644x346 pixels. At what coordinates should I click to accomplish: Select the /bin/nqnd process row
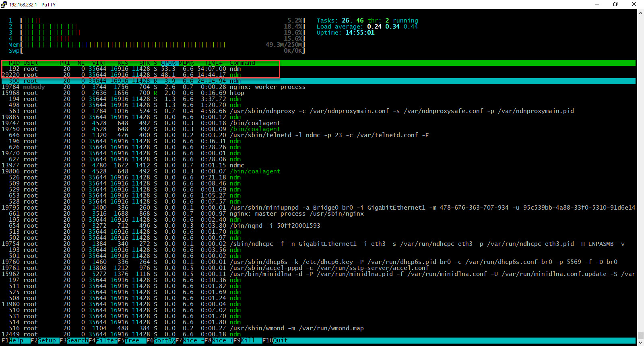(x=318, y=226)
